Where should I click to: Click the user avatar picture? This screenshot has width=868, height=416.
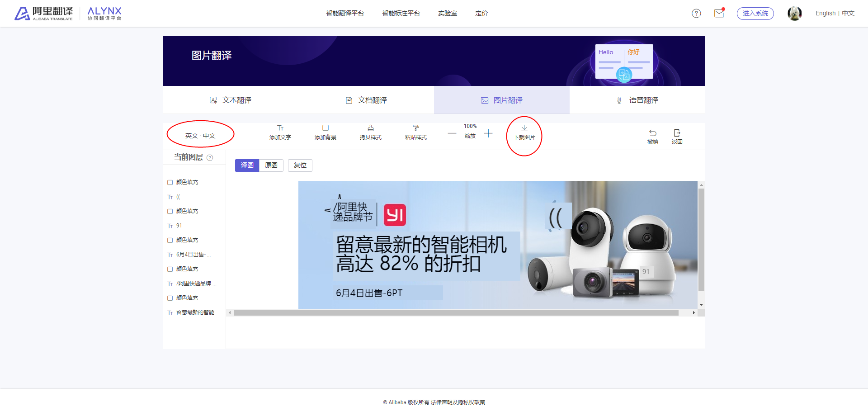pyautogui.click(x=794, y=14)
